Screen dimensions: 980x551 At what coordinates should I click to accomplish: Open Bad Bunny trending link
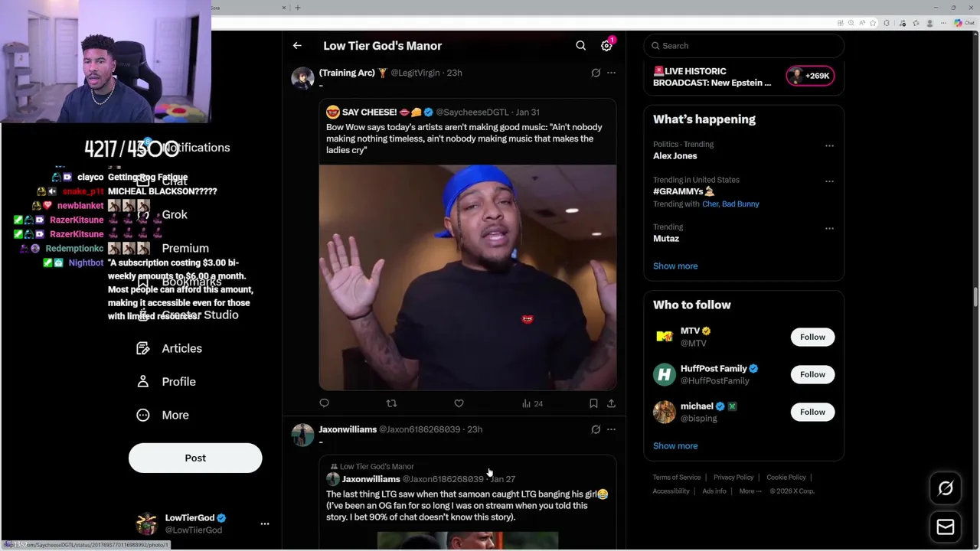[740, 204]
